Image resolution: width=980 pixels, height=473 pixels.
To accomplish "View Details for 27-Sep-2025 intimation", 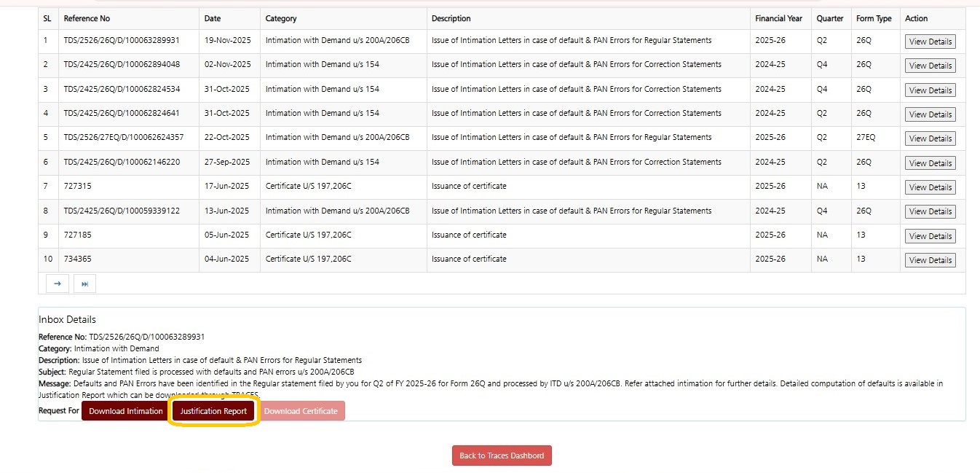I will click(x=930, y=163).
